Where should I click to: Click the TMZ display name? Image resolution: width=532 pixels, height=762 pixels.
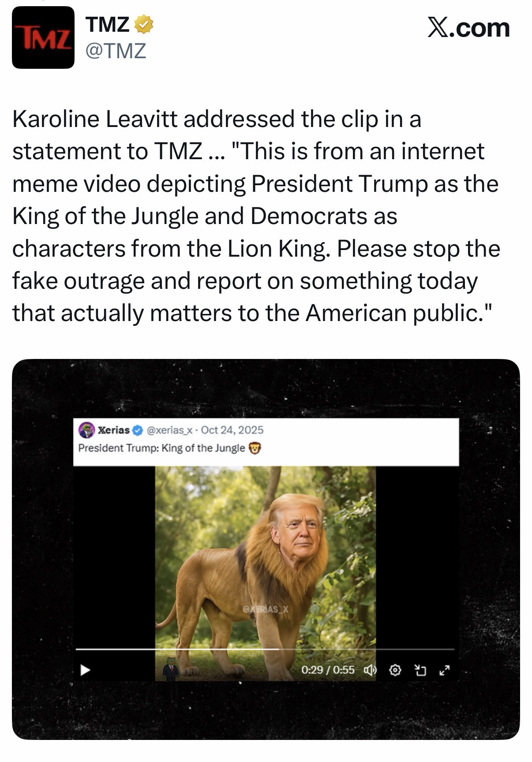point(108,24)
